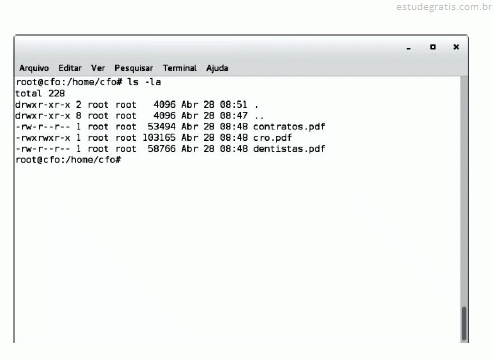Click the 'ls -la' command text
Image resolution: width=493 pixels, height=360 pixels.
click(144, 82)
